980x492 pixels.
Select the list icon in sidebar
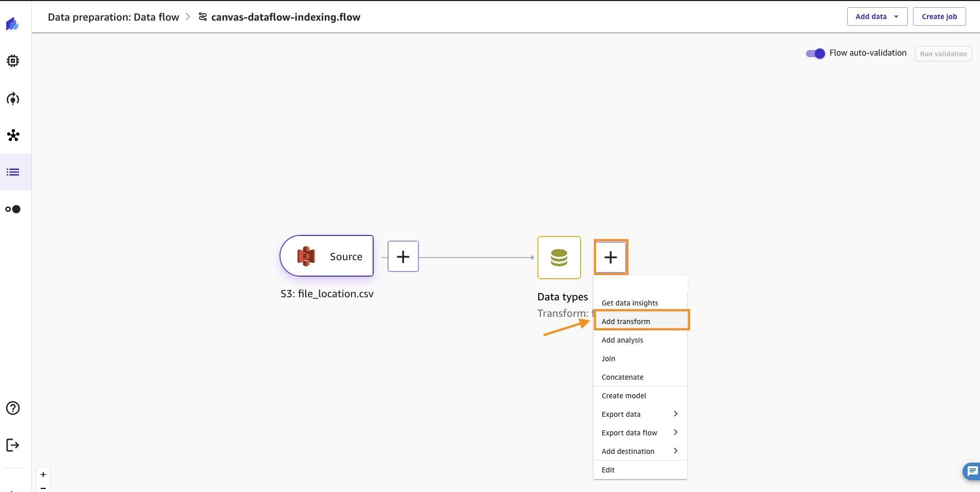pyautogui.click(x=13, y=172)
